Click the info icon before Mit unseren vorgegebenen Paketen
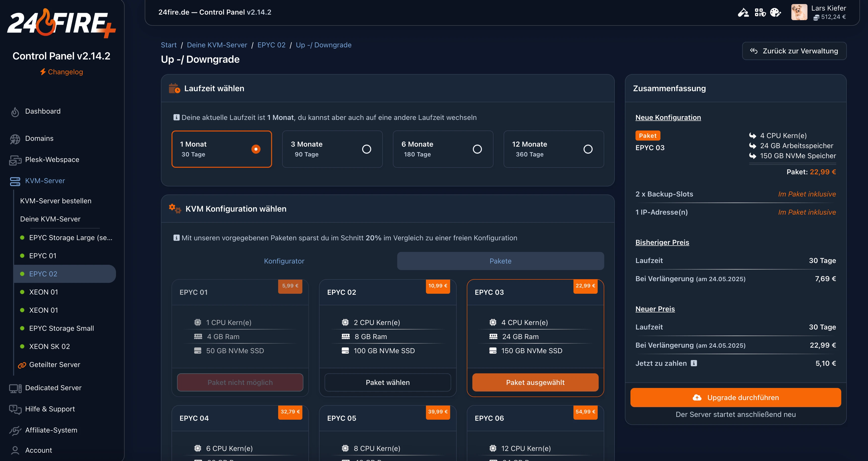Screen dimensions: 868x461 (176, 238)
